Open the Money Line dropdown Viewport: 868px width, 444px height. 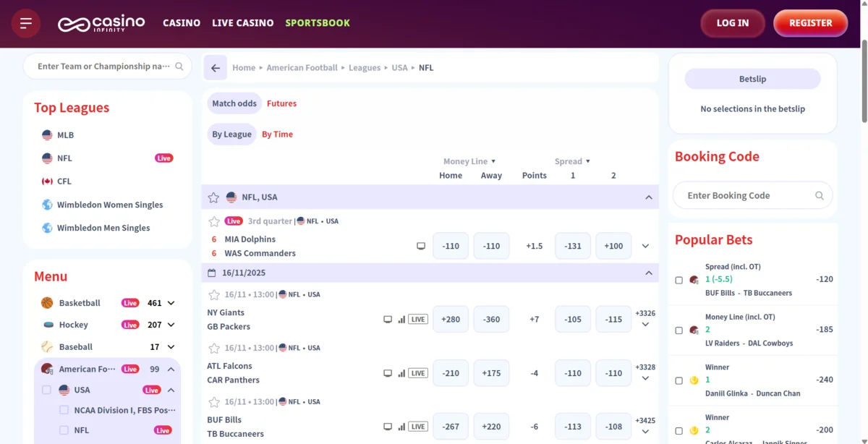click(469, 161)
